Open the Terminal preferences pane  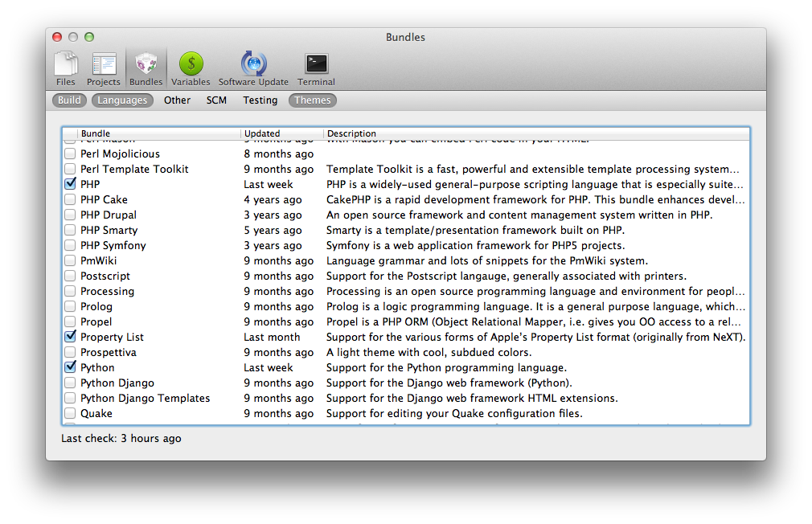[316, 69]
